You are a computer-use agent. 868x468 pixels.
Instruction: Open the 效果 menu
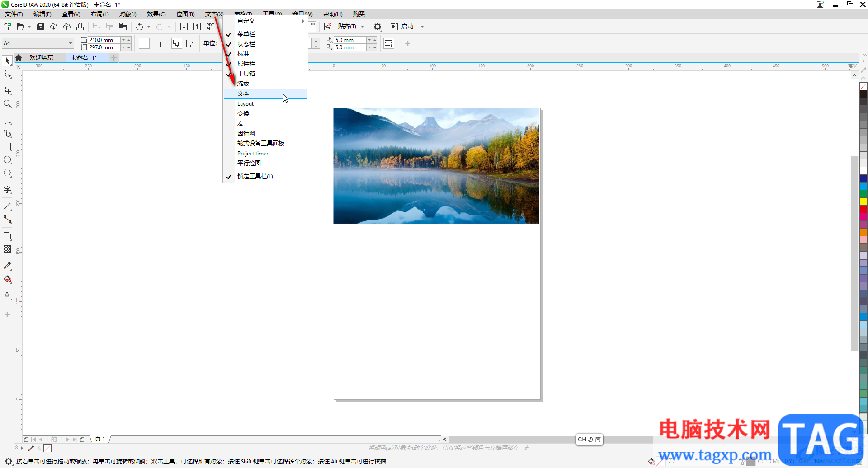156,14
